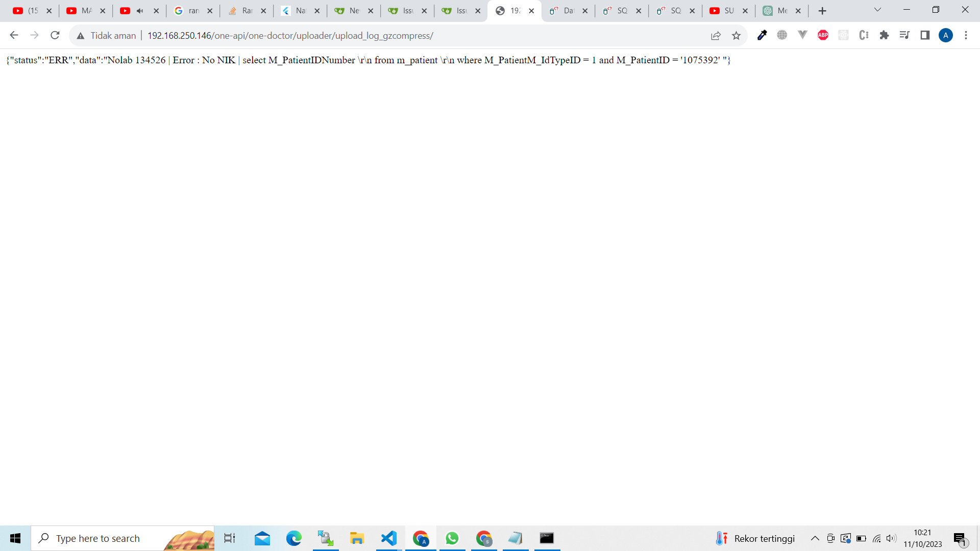
Task: Show hidden system tray icons
Action: (x=815, y=538)
